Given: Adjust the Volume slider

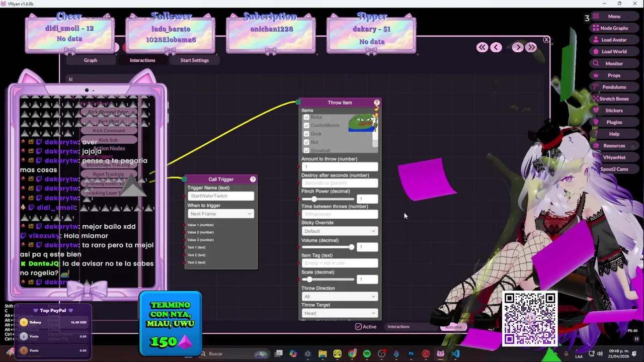Looking at the screenshot, I should coord(327,247).
